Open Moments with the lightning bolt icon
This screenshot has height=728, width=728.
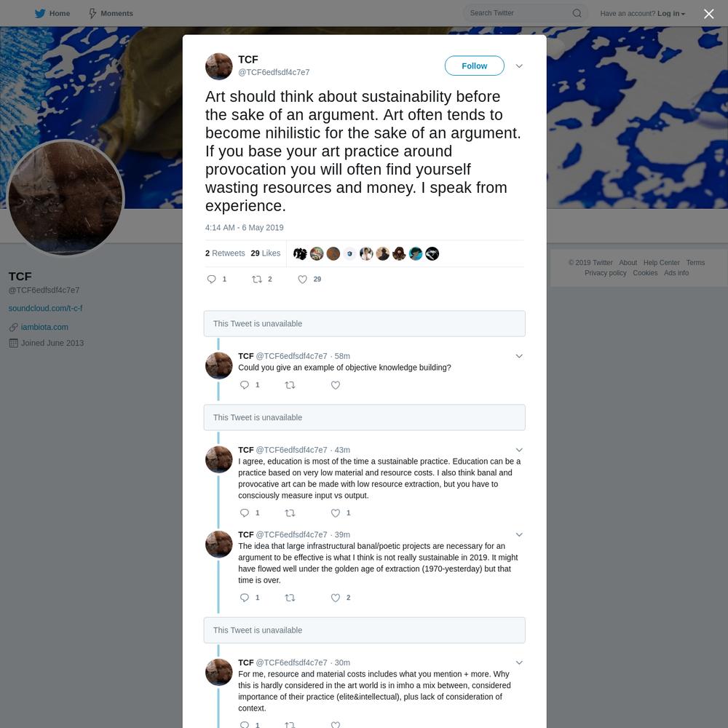92,13
